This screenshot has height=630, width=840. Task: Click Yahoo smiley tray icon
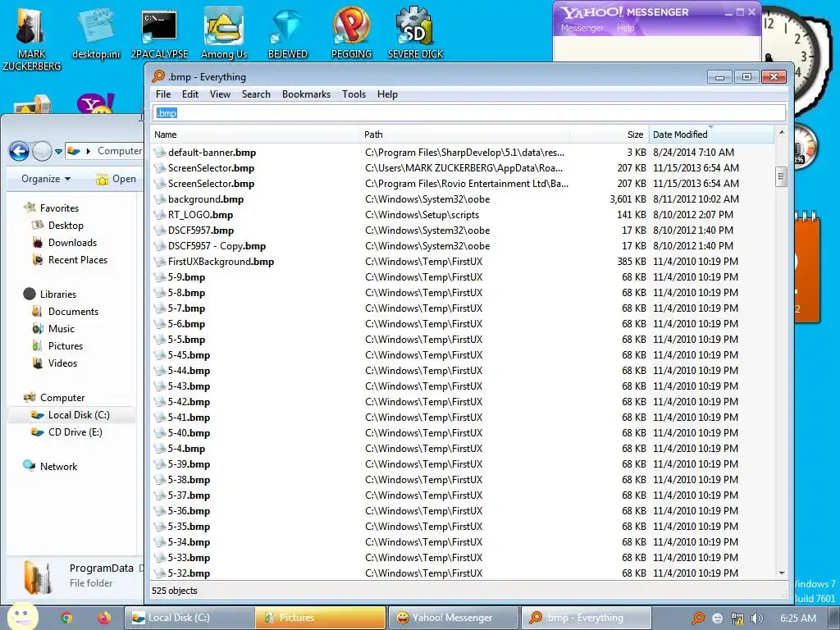718,619
